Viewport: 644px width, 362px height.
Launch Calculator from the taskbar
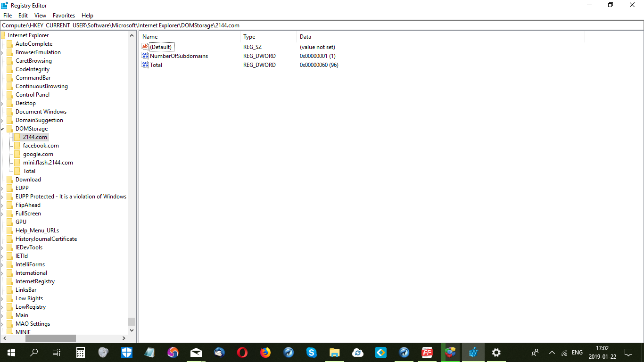pyautogui.click(x=81, y=353)
